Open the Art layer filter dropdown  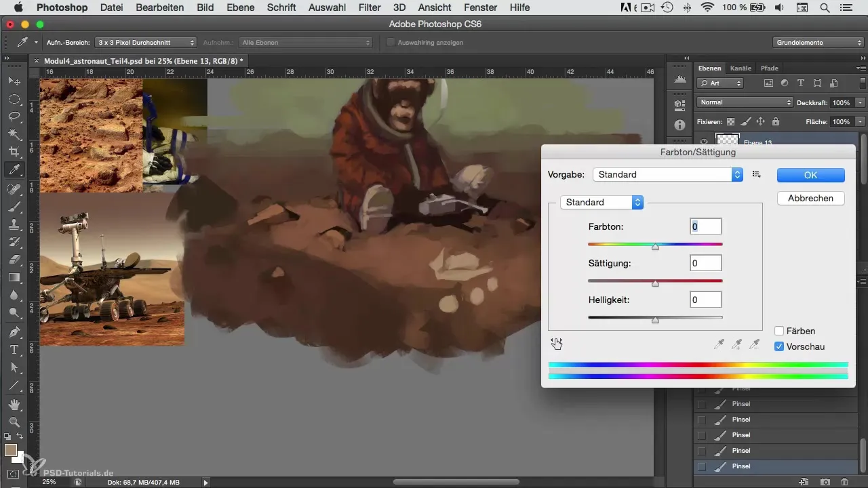pos(720,83)
